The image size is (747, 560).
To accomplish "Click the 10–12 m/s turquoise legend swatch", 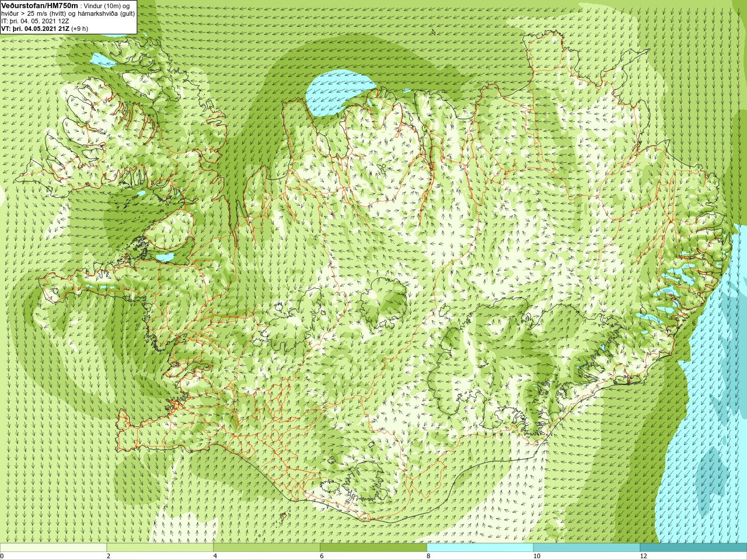I will pos(587,548).
